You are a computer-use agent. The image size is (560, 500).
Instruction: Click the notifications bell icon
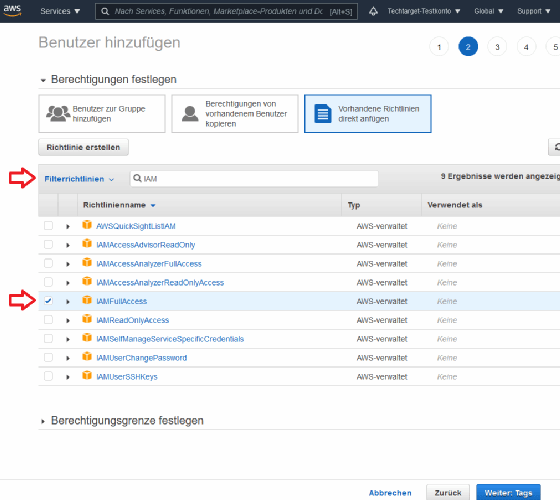[373, 11]
